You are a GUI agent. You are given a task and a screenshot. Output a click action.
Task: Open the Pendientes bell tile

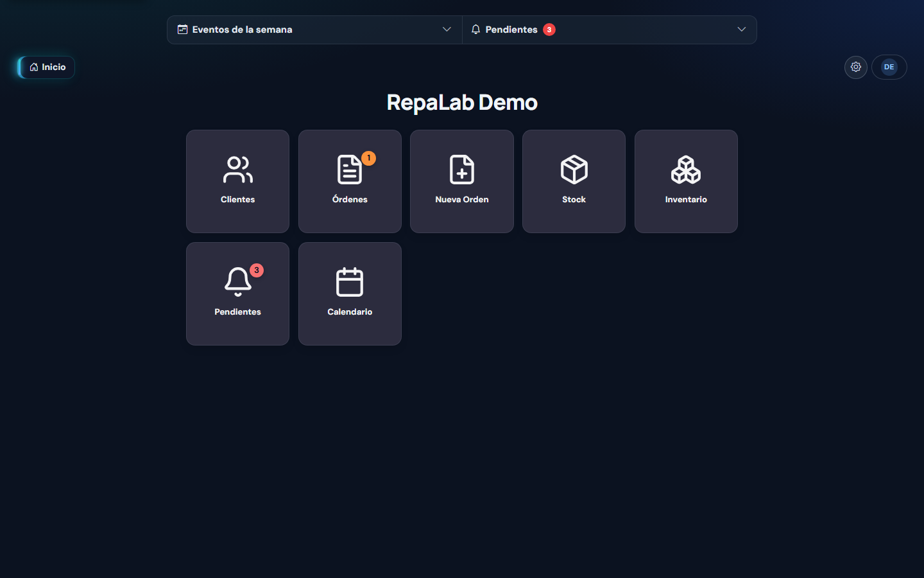click(x=237, y=293)
